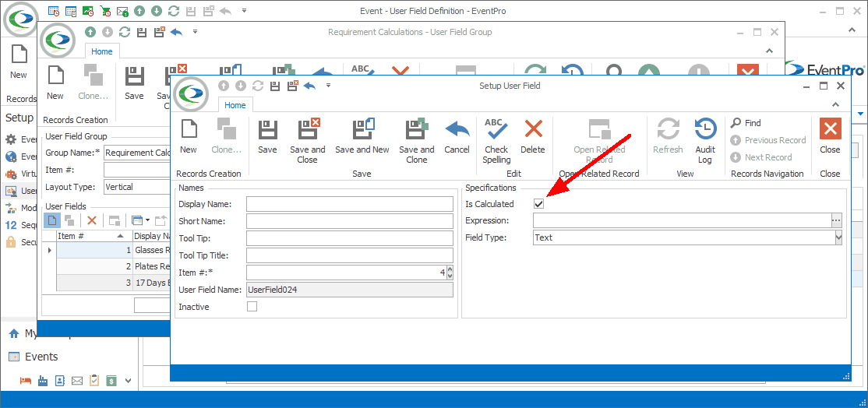Select the Sequence 12 item in Setup list

(x=21, y=225)
